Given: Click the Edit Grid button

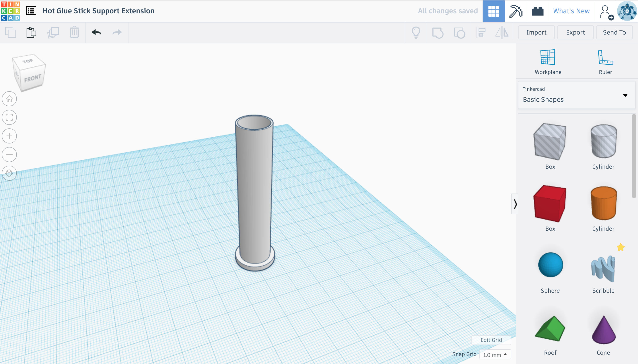Looking at the screenshot, I should [x=491, y=340].
